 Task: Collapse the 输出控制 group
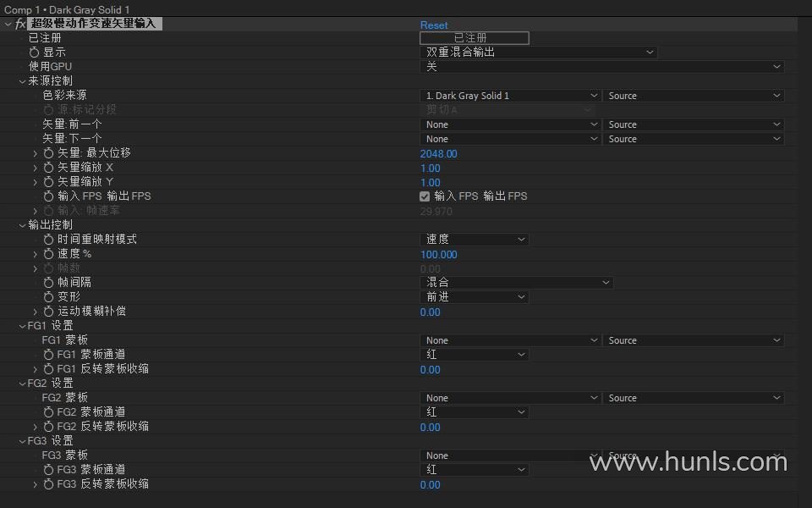point(22,225)
